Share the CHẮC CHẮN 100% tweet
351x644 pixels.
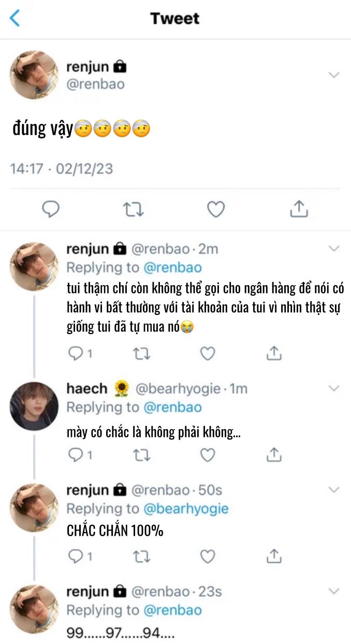pos(274,557)
